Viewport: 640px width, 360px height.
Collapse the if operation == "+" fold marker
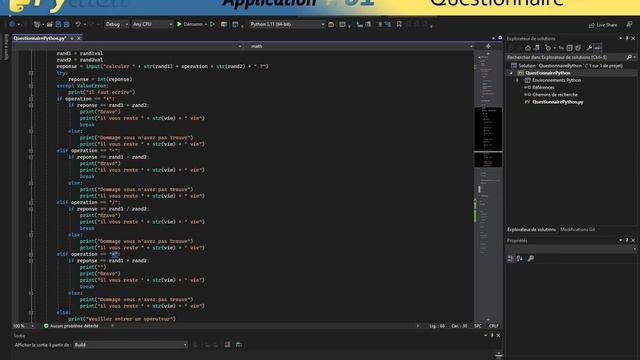(x=31, y=99)
